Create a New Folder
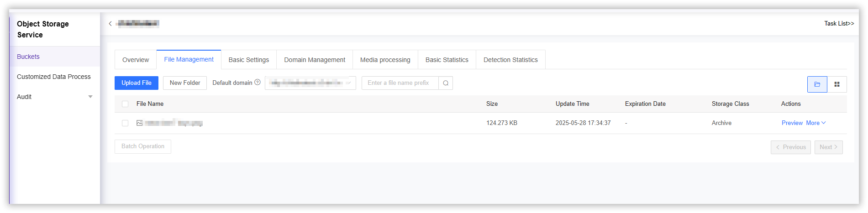 (x=185, y=83)
